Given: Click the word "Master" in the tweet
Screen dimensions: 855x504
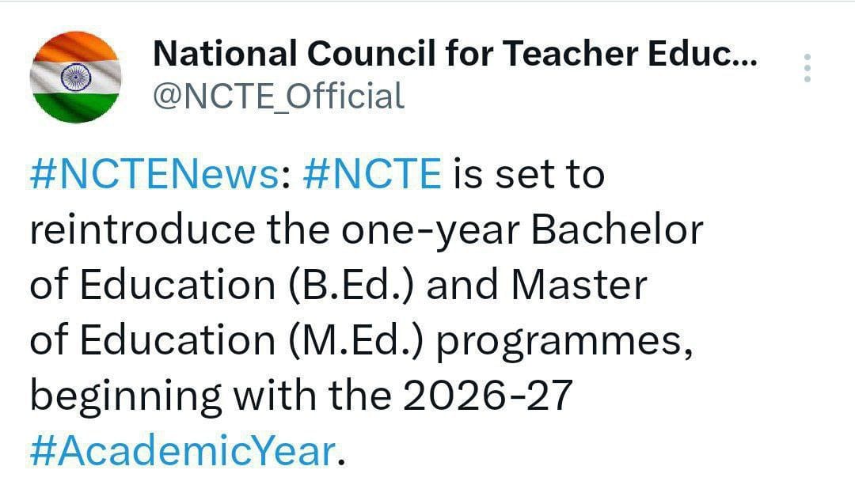Looking at the screenshot, I should click(579, 286).
